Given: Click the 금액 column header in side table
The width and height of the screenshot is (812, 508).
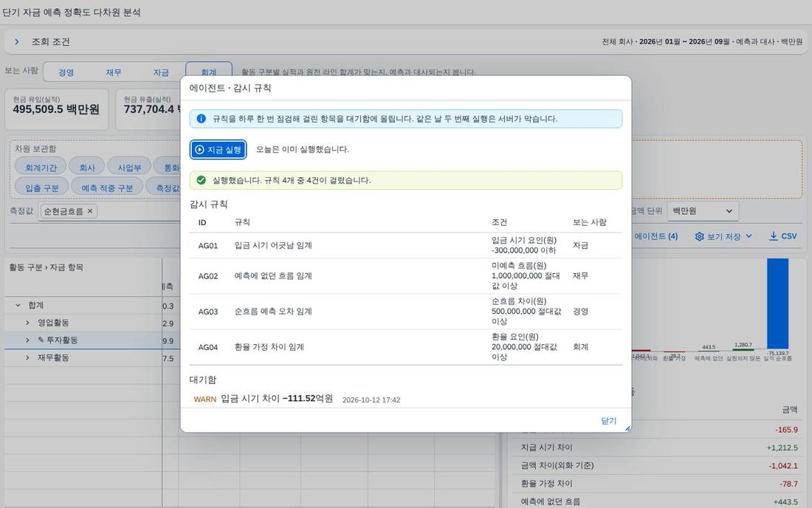Looking at the screenshot, I should tap(789, 410).
